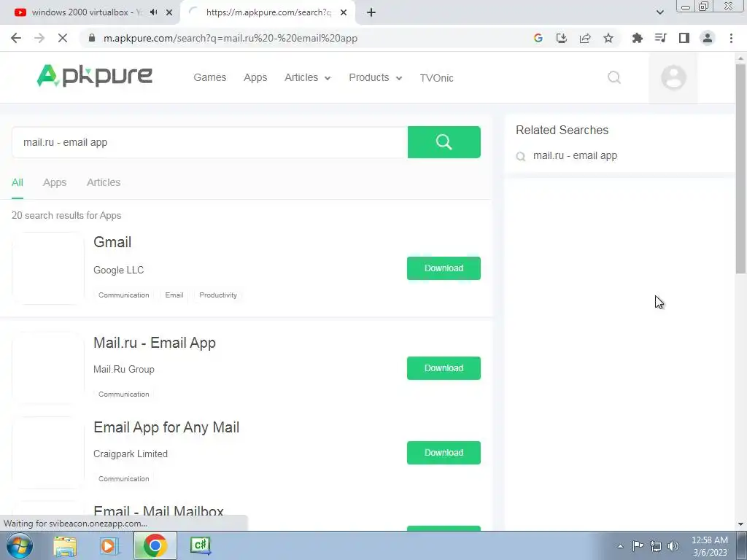
Task: Open the Games menu item
Action: (x=209, y=77)
